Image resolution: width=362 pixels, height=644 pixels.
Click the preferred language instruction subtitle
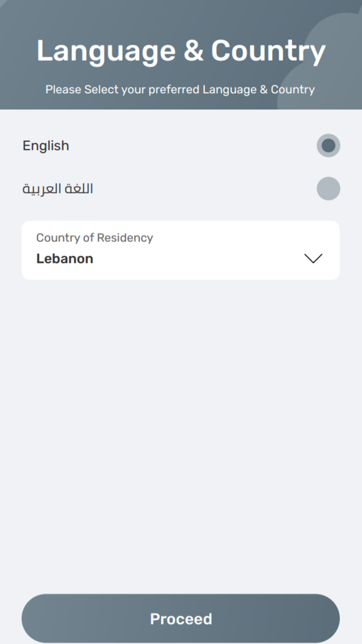click(180, 89)
